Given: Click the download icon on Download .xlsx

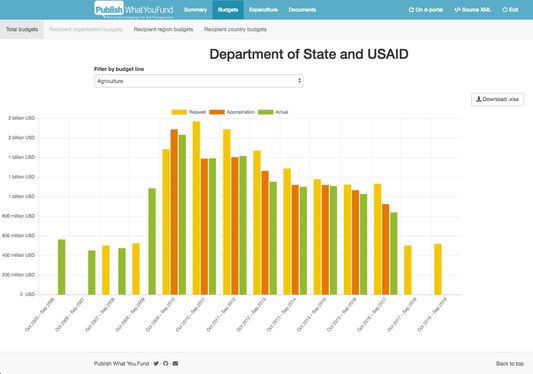Looking at the screenshot, I should [x=479, y=99].
